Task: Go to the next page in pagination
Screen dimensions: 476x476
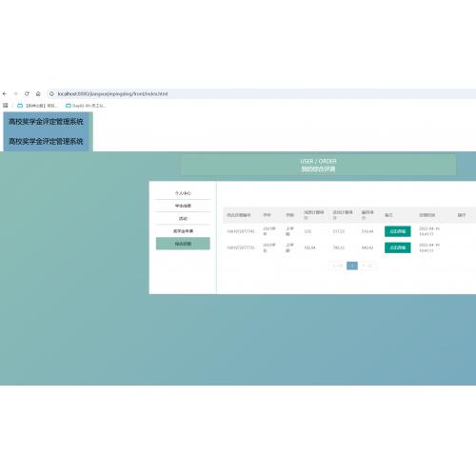Action: coord(367,266)
